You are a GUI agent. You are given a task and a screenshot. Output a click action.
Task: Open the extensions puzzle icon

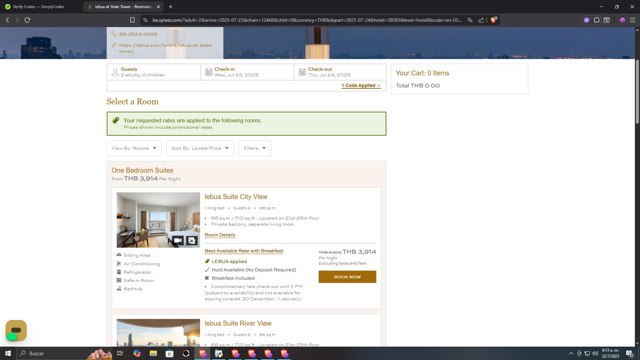click(597, 20)
